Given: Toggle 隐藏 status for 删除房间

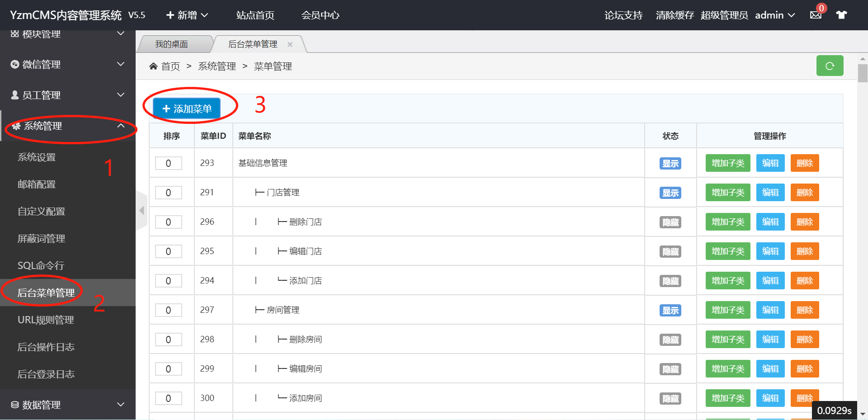Looking at the screenshot, I should [x=670, y=340].
